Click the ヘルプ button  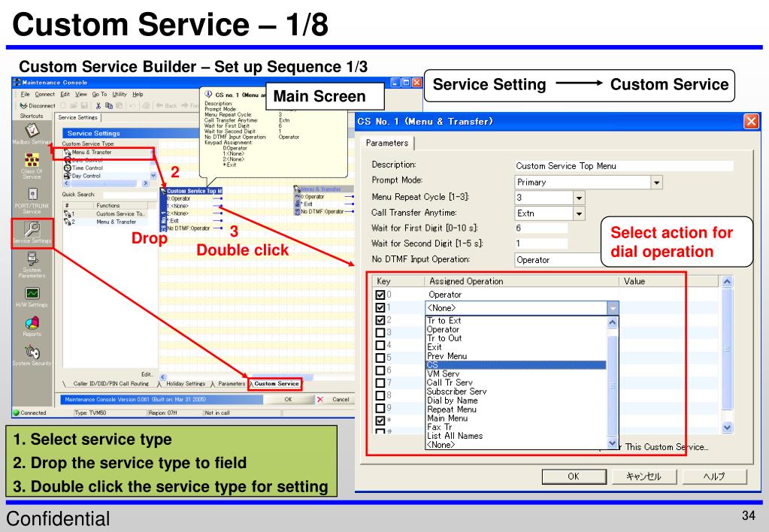[715, 476]
